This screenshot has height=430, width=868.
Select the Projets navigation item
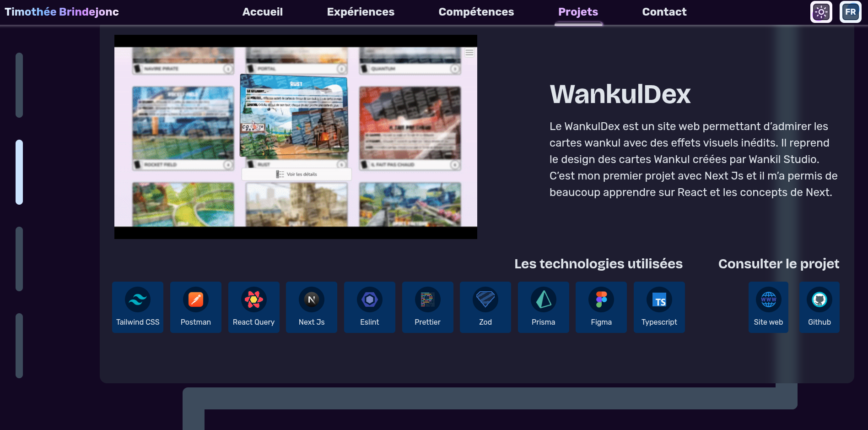(x=578, y=12)
